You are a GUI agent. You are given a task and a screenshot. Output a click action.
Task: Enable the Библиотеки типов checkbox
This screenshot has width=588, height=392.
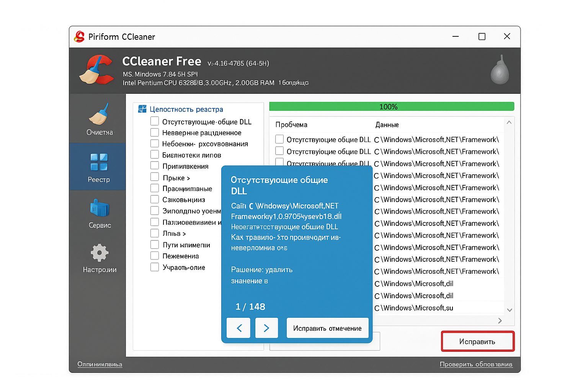[155, 154]
